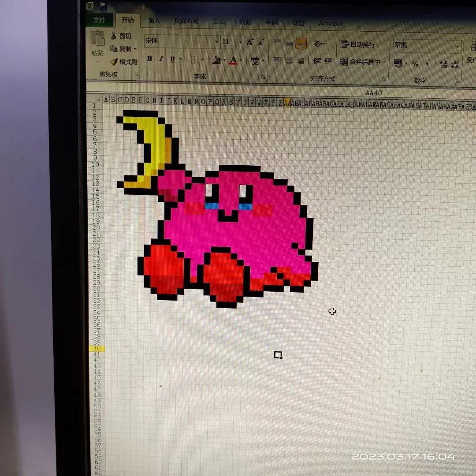Decrease font size with small A icon
The height and width of the screenshot is (476, 476).
(261, 42)
